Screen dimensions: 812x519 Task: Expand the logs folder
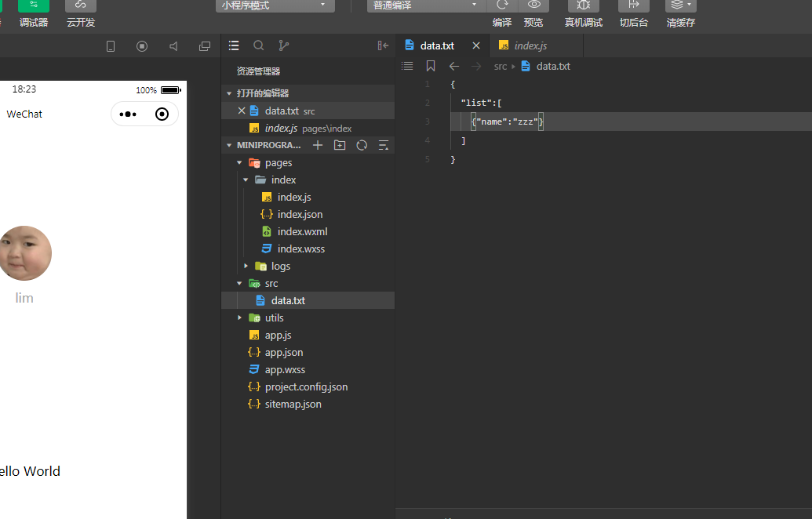(308, 266)
